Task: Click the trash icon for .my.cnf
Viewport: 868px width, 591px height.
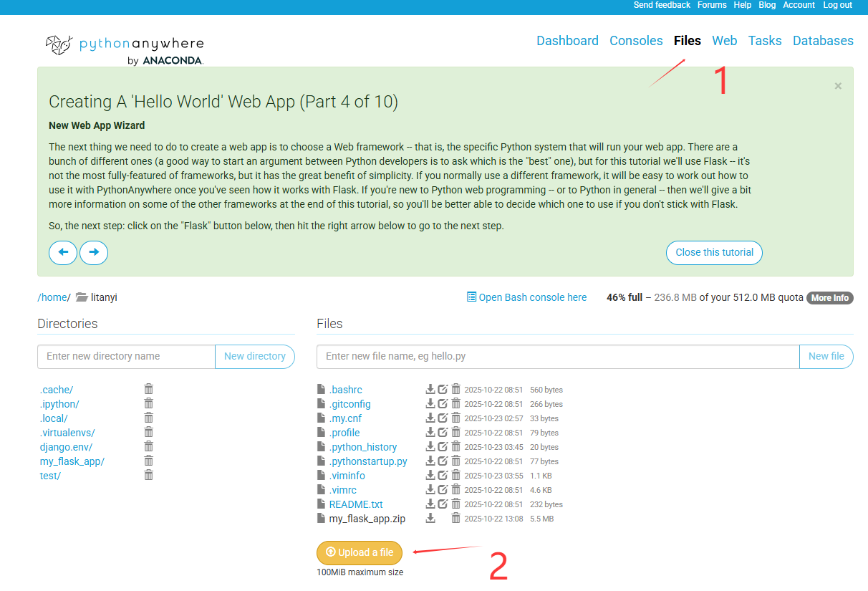Action: pyautogui.click(x=455, y=418)
